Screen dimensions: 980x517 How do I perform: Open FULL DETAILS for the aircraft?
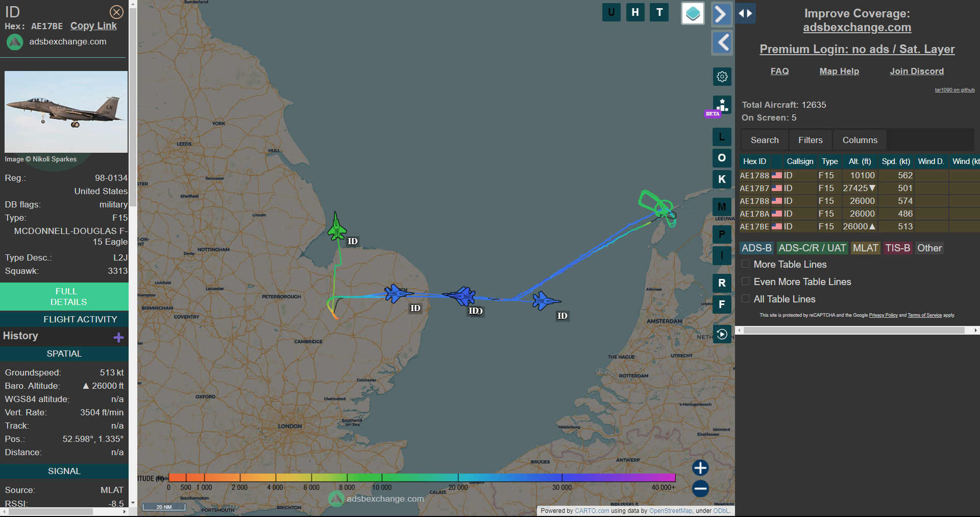pyautogui.click(x=64, y=296)
